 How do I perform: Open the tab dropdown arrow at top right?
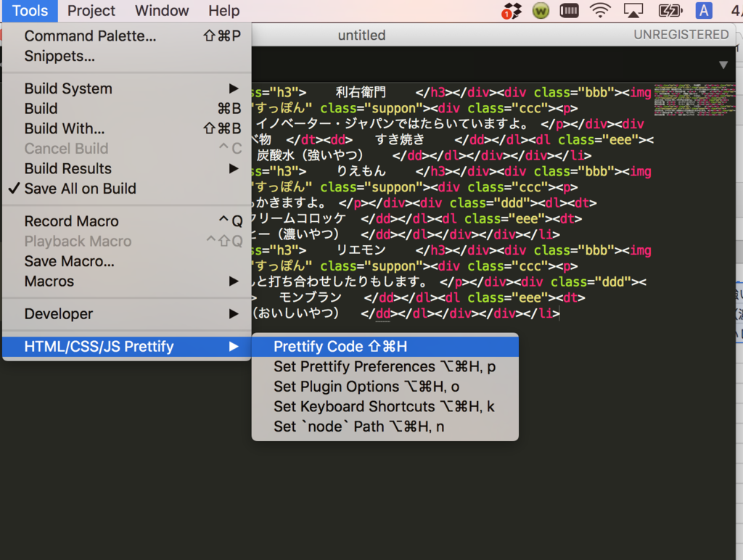coord(723,65)
